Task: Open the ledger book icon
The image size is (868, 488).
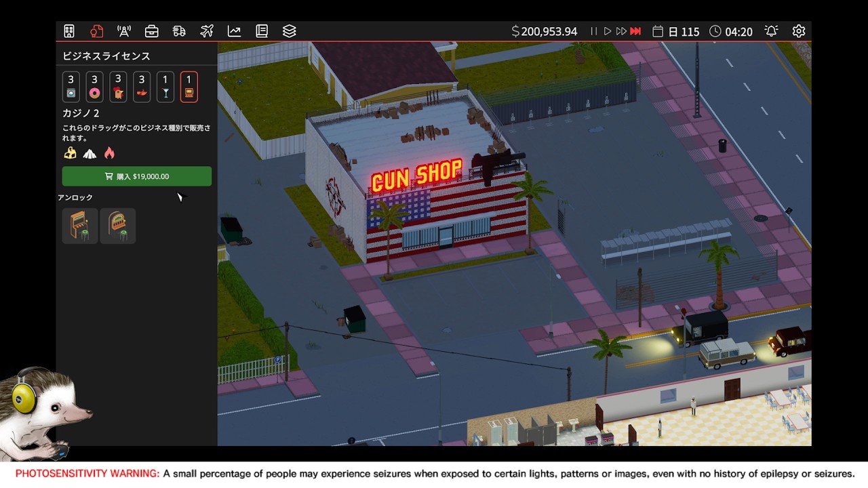Action: pyautogui.click(x=262, y=31)
